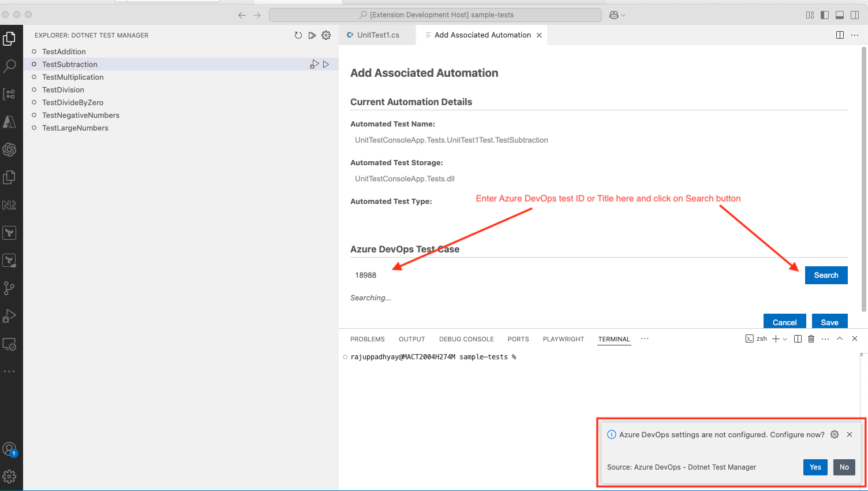Open the OUTPUT panel tab

pyautogui.click(x=411, y=339)
